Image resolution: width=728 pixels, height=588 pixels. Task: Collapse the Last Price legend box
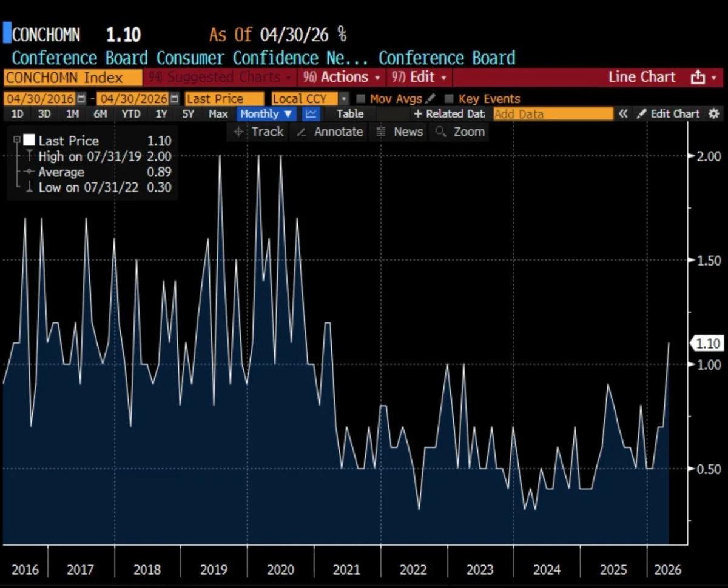[17, 140]
